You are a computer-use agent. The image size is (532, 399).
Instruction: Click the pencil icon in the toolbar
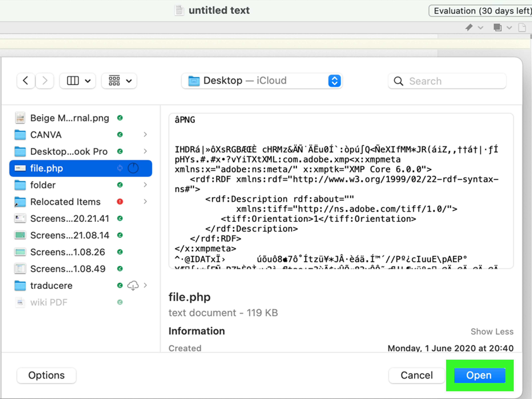[469, 27]
